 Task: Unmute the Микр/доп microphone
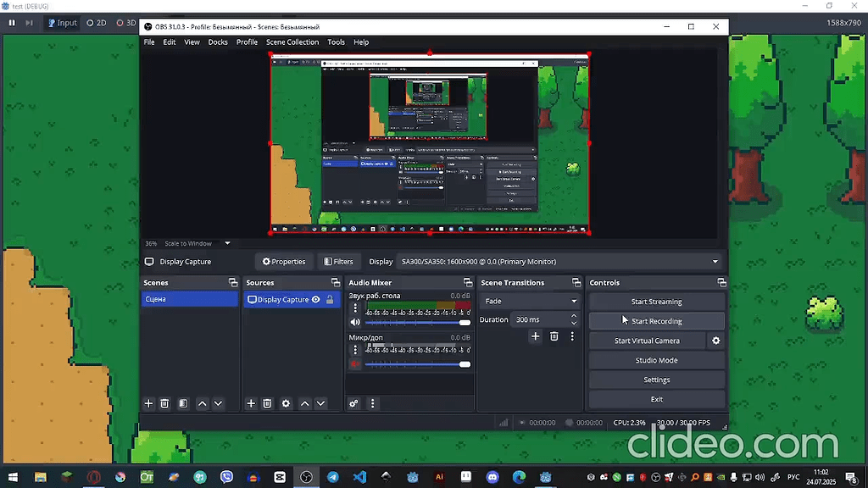tap(355, 363)
